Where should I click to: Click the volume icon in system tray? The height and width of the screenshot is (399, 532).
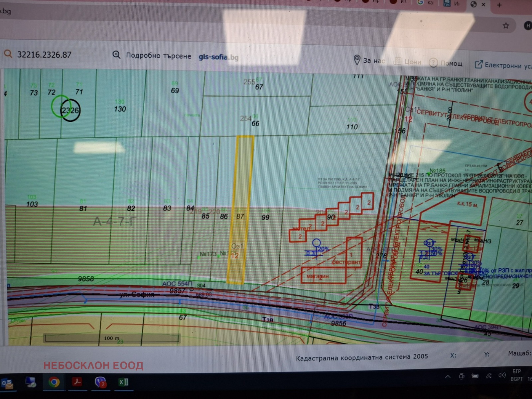pos(502,376)
